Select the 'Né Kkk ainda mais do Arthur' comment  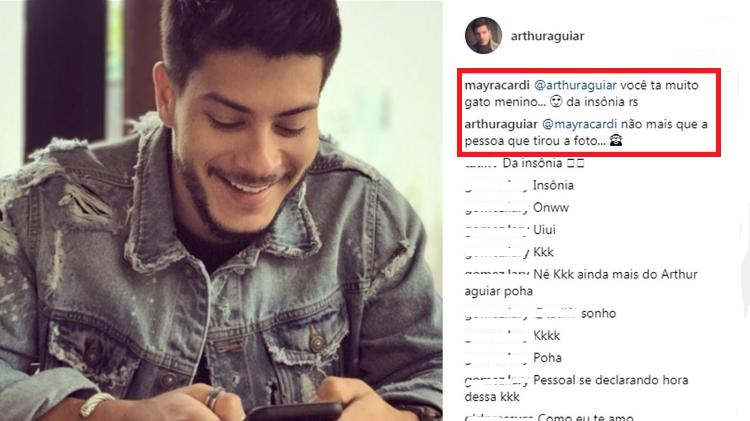click(x=615, y=275)
